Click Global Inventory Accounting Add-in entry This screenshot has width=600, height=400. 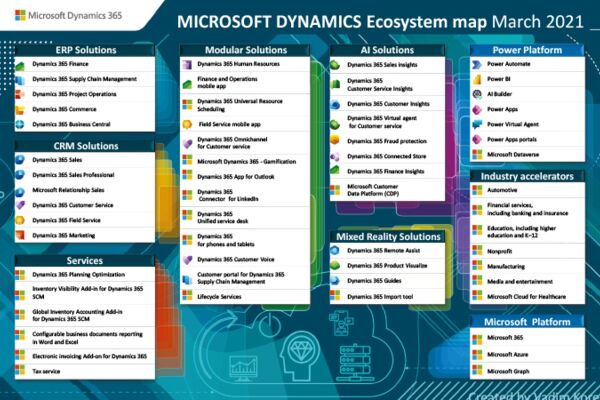tap(85, 315)
